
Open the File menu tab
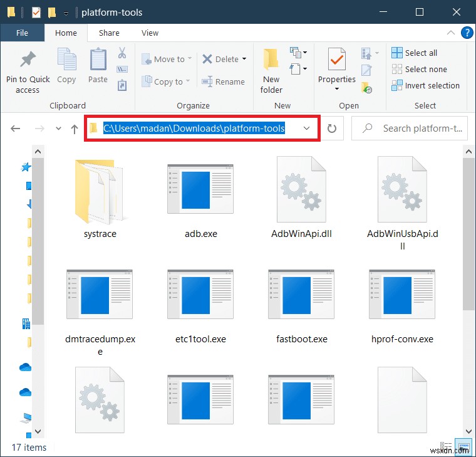click(x=22, y=33)
